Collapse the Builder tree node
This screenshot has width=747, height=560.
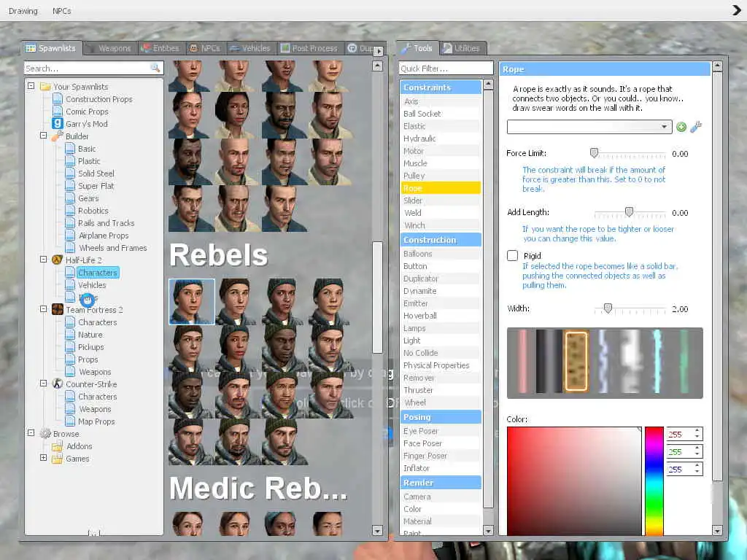click(x=43, y=136)
